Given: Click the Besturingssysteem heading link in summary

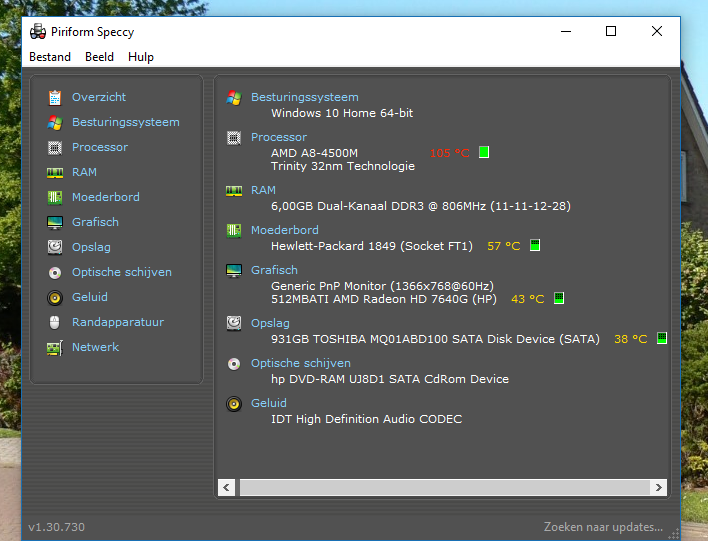Looking at the screenshot, I should coord(305,97).
